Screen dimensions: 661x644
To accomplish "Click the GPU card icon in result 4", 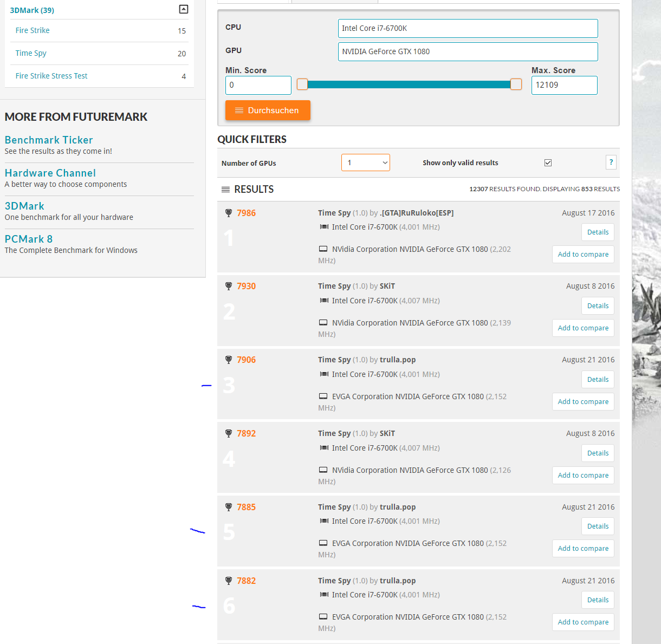I will pos(323,470).
